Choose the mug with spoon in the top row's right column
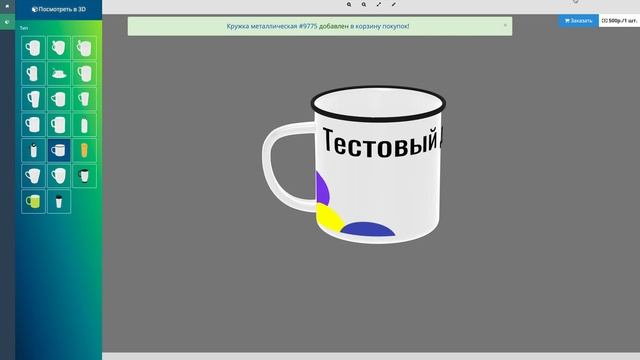 pos(84,48)
